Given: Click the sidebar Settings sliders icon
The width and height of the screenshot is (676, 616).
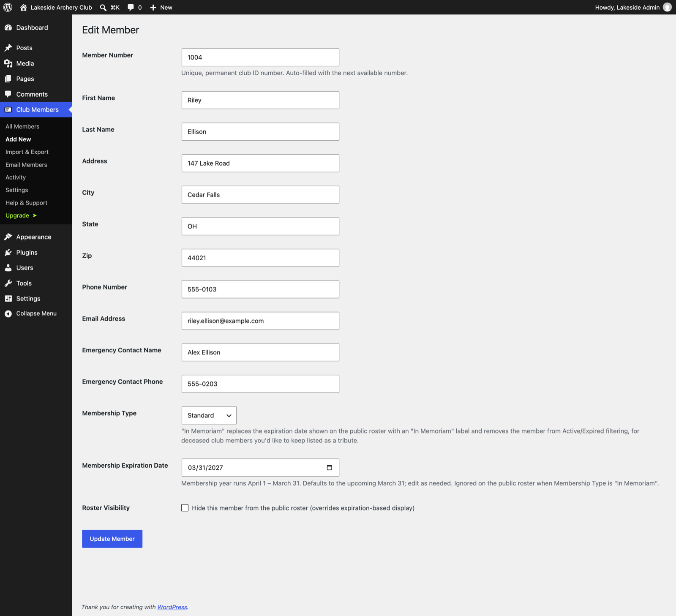Looking at the screenshot, I should 8,298.
